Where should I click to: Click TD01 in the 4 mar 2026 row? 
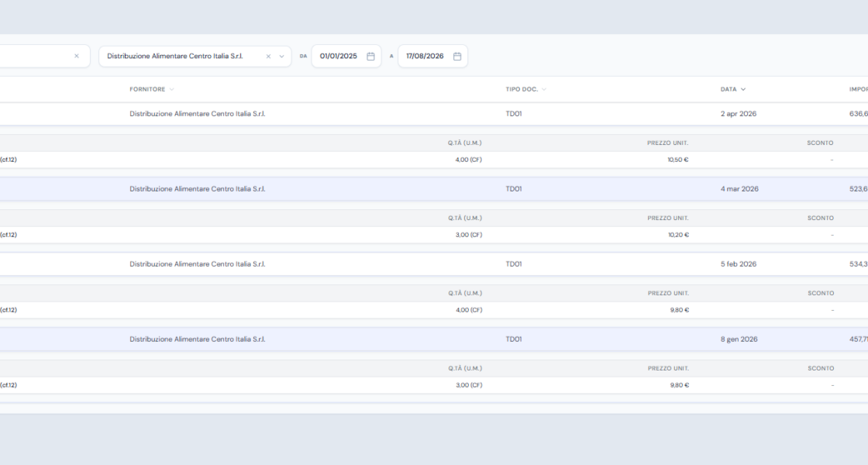[x=514, y=189]
